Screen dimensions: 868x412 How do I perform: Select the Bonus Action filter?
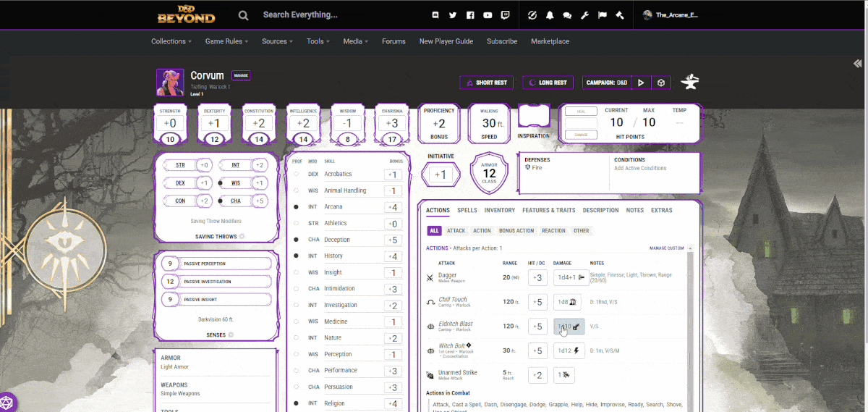coord(516,231)
